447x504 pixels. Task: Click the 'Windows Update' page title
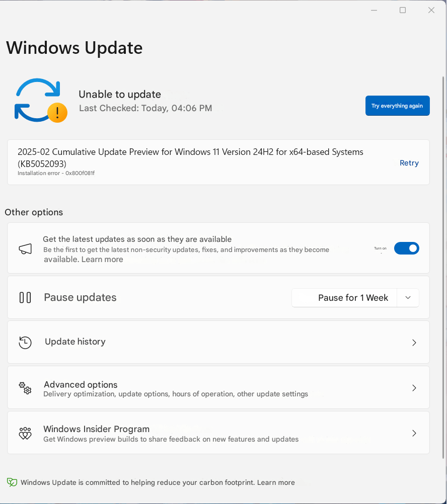tap(74, 48)
